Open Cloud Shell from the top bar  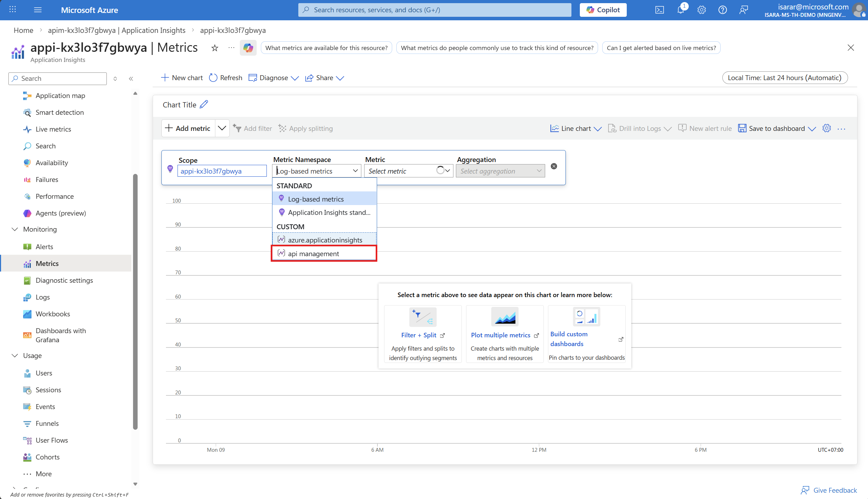(660, 10)
